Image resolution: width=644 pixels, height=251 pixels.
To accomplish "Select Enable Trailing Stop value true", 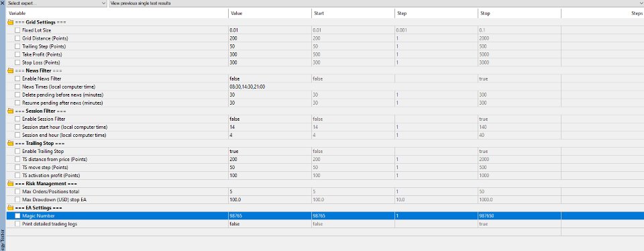I will point(234,151).
